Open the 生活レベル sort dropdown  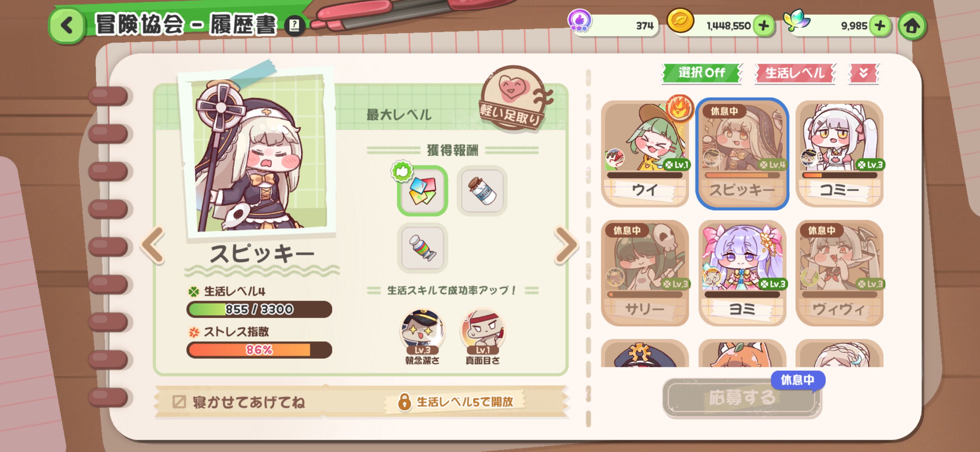(x=794, y=73)
